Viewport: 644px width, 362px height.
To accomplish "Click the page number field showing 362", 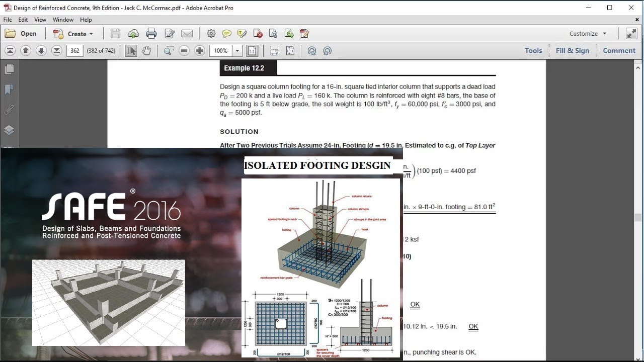I will pyautogui.click(x=74, y=51).
